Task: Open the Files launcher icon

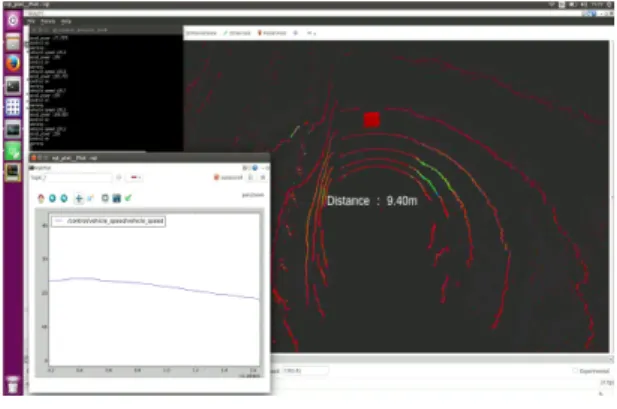Action: pos(13,42)
